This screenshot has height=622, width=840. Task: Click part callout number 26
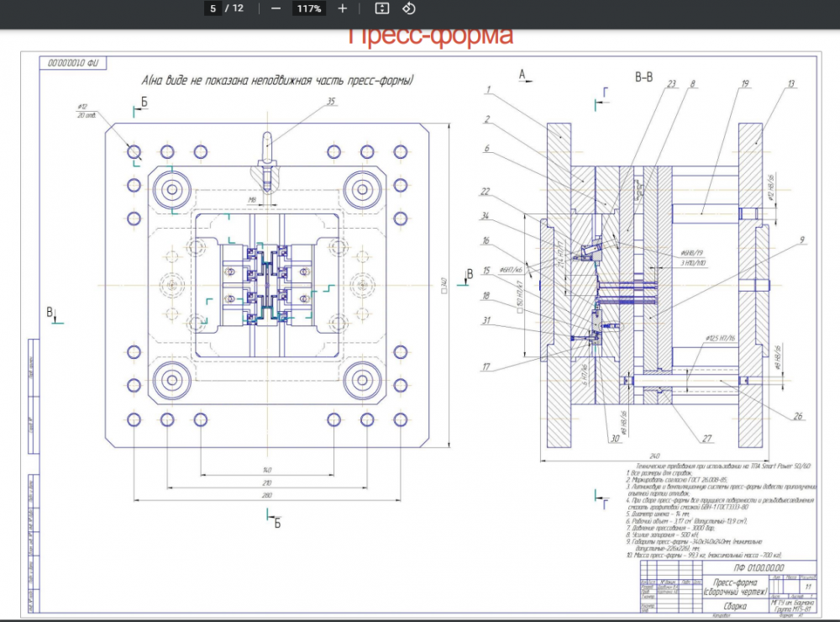pyautogui.click(x=796, y=415)
